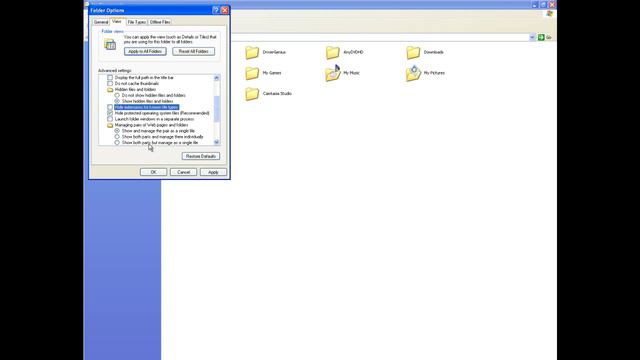Viewport: 640px width, 360px height.
Task: Toggle Hide extensions for known file types
Action: coord(110,107)
